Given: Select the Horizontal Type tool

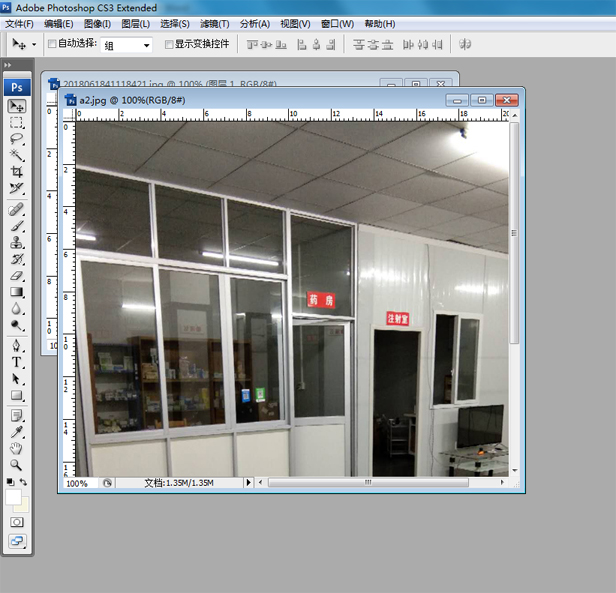Looking at the screenshot, I should (17, 361).
